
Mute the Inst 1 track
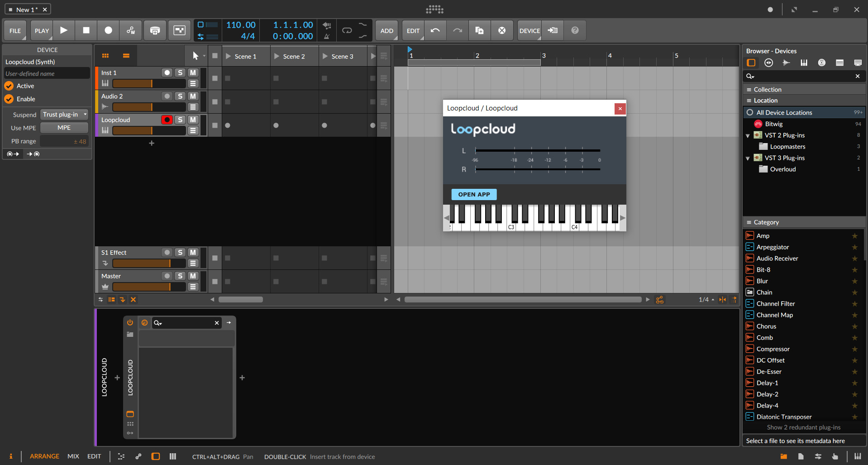[193, 72]
